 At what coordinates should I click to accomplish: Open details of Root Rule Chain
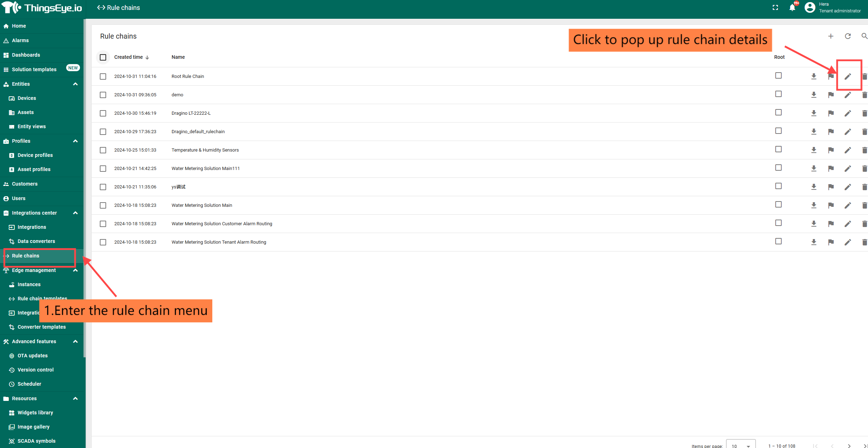click(848, 76)
